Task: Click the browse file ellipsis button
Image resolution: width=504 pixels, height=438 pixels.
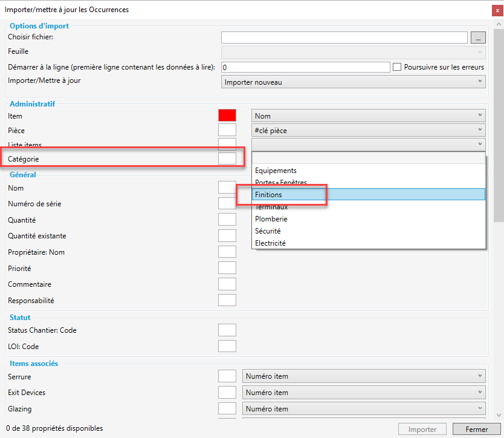Action: (x=477, y=38)
